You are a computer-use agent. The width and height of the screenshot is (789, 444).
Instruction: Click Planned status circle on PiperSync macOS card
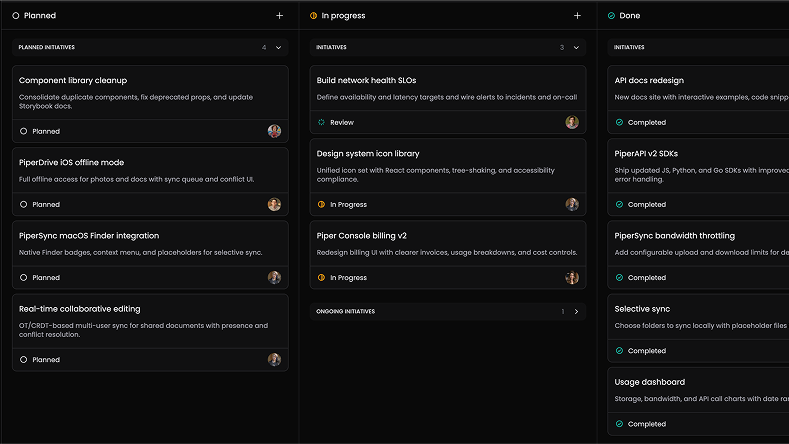24,278
